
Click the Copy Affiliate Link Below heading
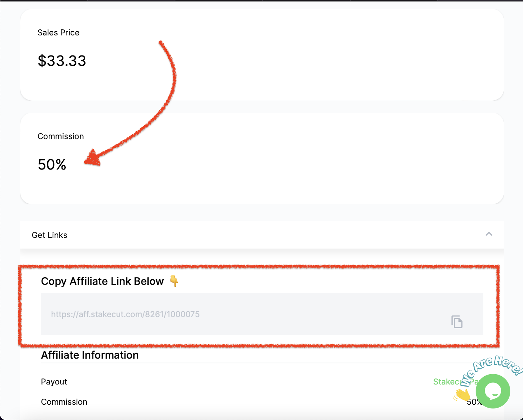pyautogui.click(x=102, y=281)
